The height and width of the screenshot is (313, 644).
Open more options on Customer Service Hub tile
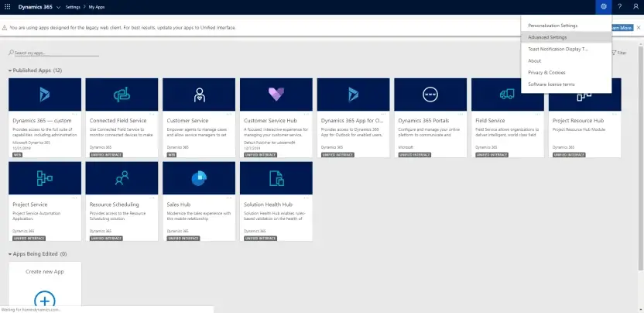point(306,114)
